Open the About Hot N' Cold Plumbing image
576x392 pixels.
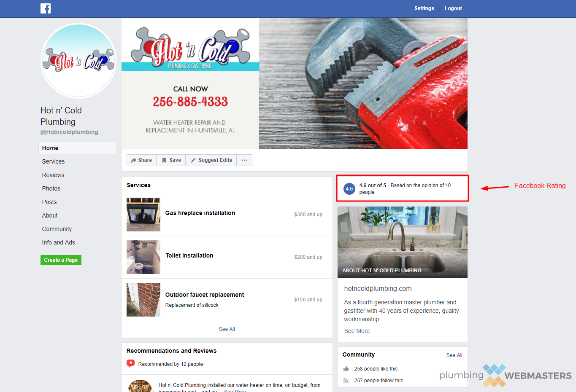[x=403, y=242]
